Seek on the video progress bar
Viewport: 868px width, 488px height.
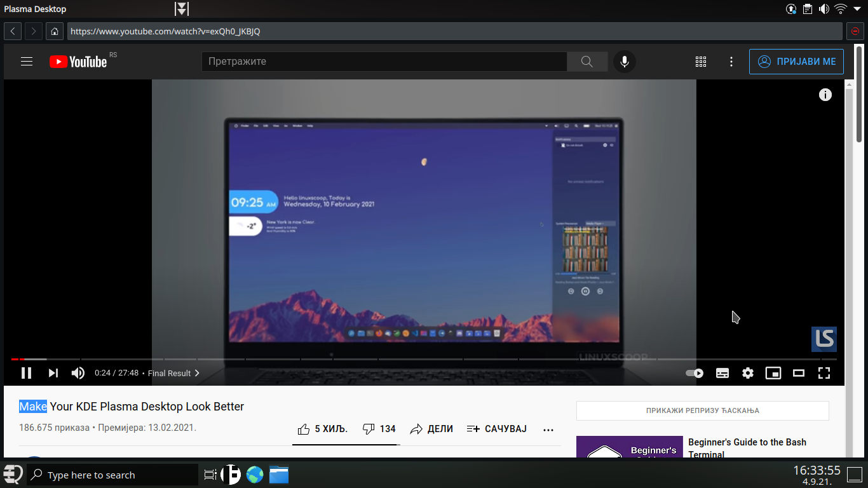[424, 359]
